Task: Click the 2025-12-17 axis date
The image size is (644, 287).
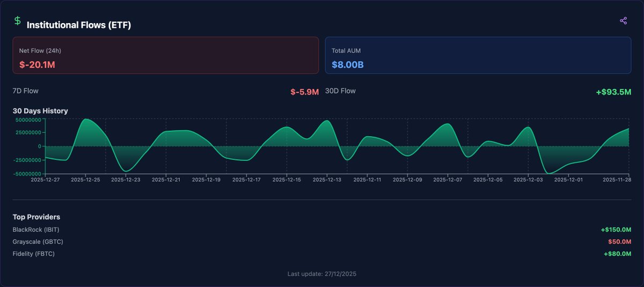Action: tap(246, 180)
